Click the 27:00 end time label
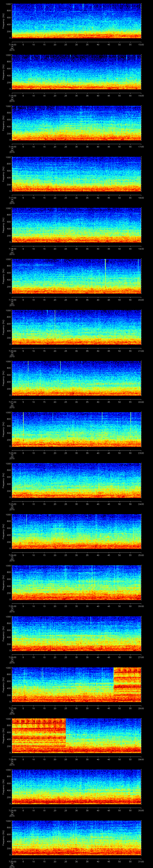Image resolution: width=153 pixels, height=868 pixels. [141, 657]
